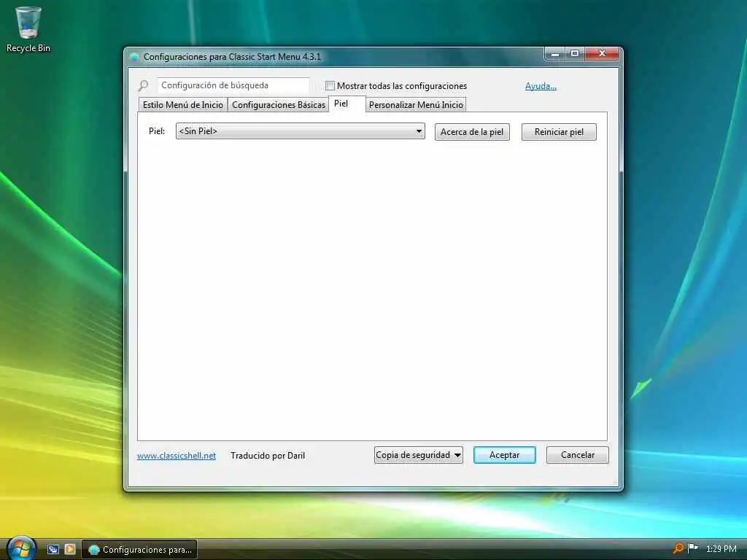
Task: Visit the www.classicshell.net link
Action: point(177,456)
